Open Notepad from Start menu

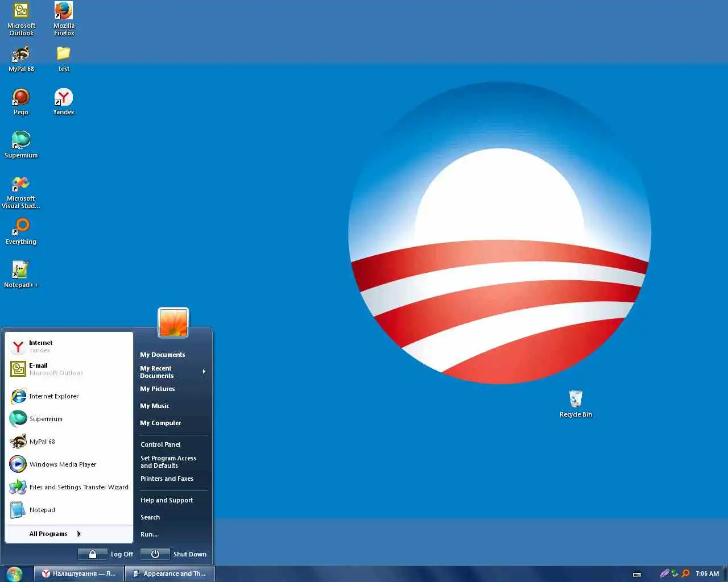tap(69, 510)
